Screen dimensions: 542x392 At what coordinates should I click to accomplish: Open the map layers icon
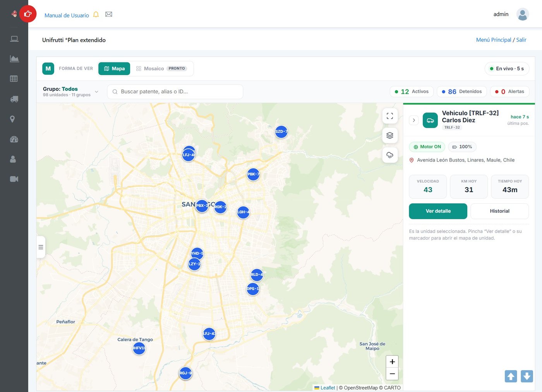click(x=390, y=135)
